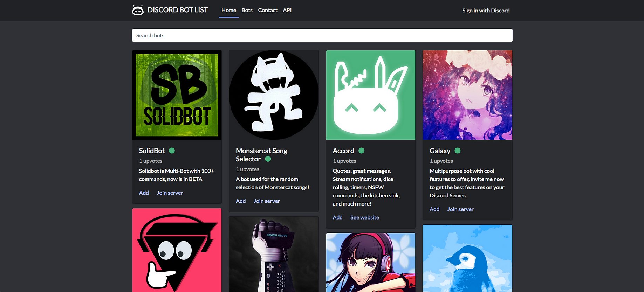Click "Solidbot is Multi-Bot with 100+ commands" description
Screen dimensions: 644x292
[177, 175]
